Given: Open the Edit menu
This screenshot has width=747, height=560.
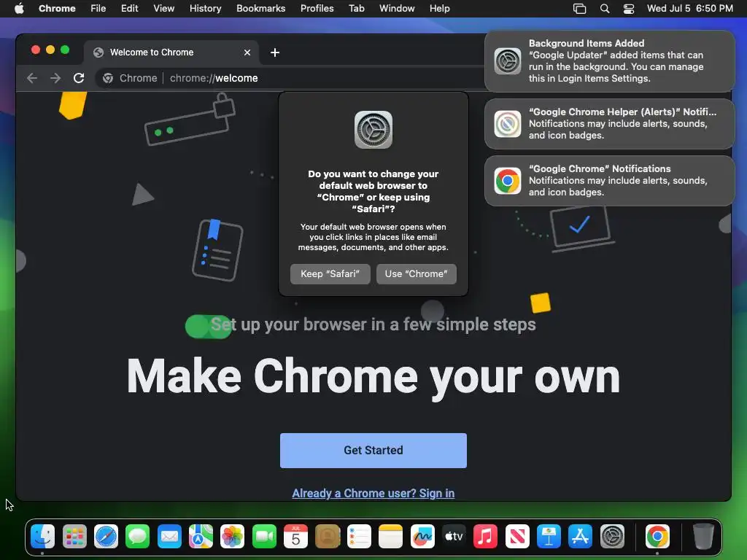Looking at the screenshot, I should 130,9.
